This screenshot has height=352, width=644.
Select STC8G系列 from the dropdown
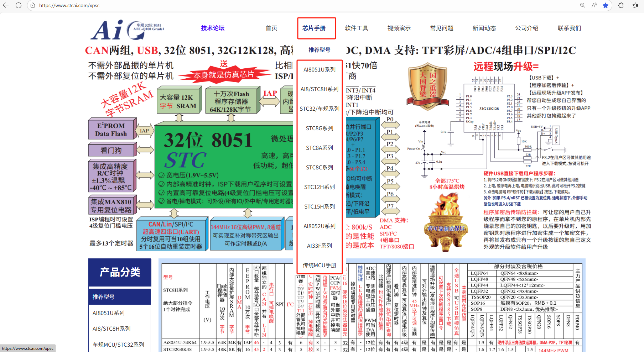[x=320, y=128]
